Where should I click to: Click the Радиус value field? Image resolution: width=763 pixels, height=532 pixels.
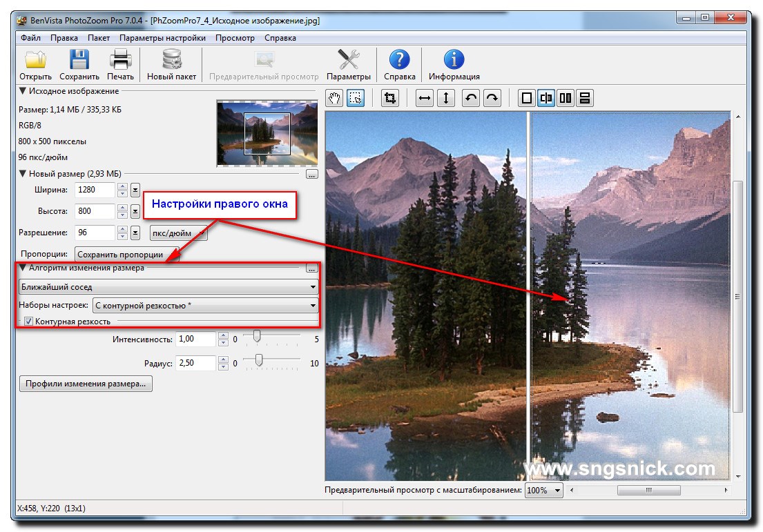pyautogui.click(x=195, y=363)
